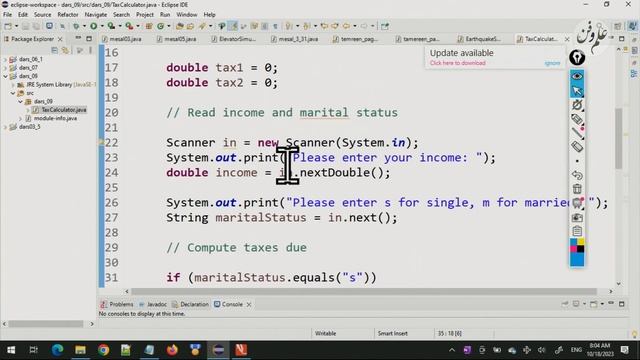Open the Refactor menu

68,15
